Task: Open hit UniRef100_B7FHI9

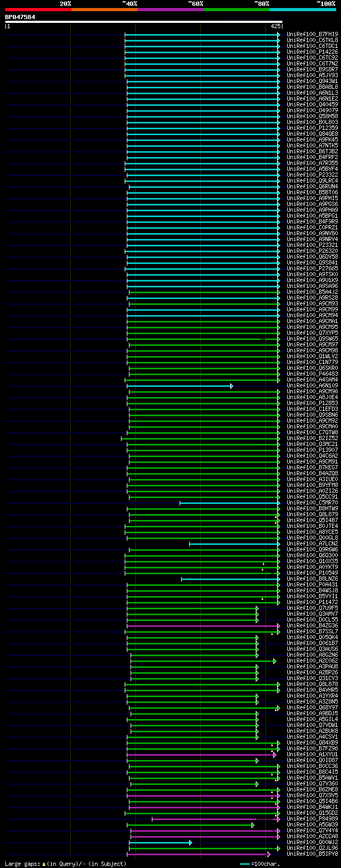Action: pos(312,34)
